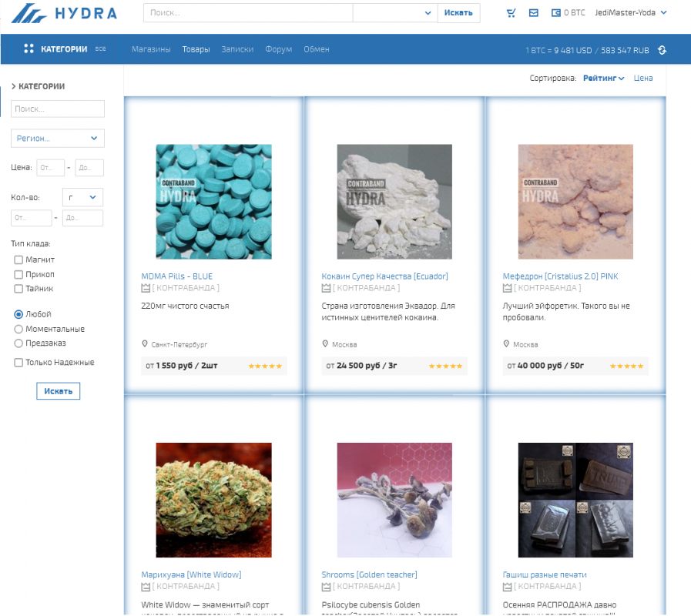Expand the JediMaster-Yoda account menu

(x=631, y=13)
